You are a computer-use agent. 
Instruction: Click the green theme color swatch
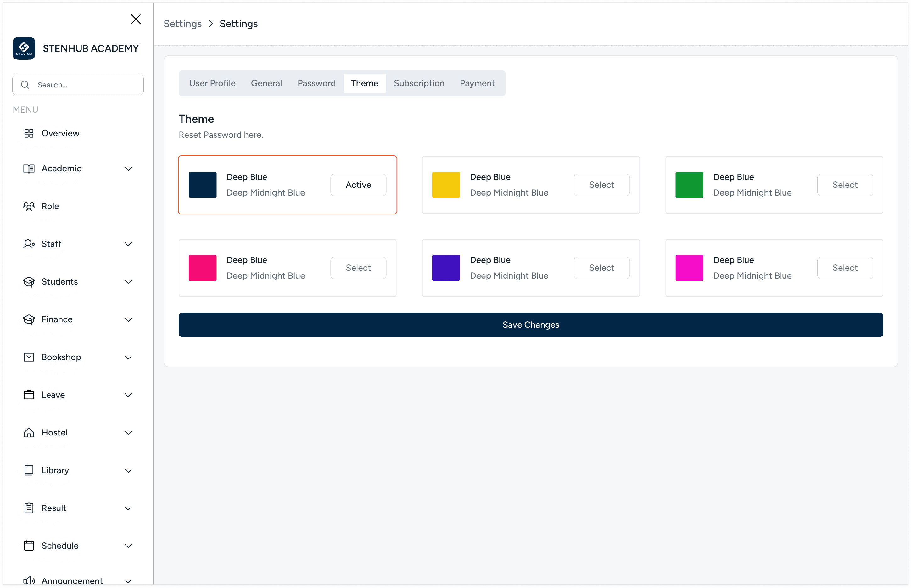689,185
